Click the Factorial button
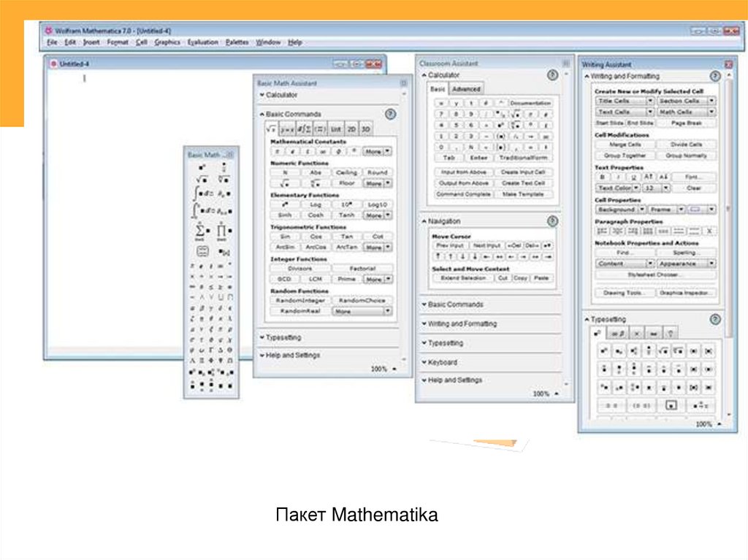This screenshot has height=560, width=748. coord(362,269)
